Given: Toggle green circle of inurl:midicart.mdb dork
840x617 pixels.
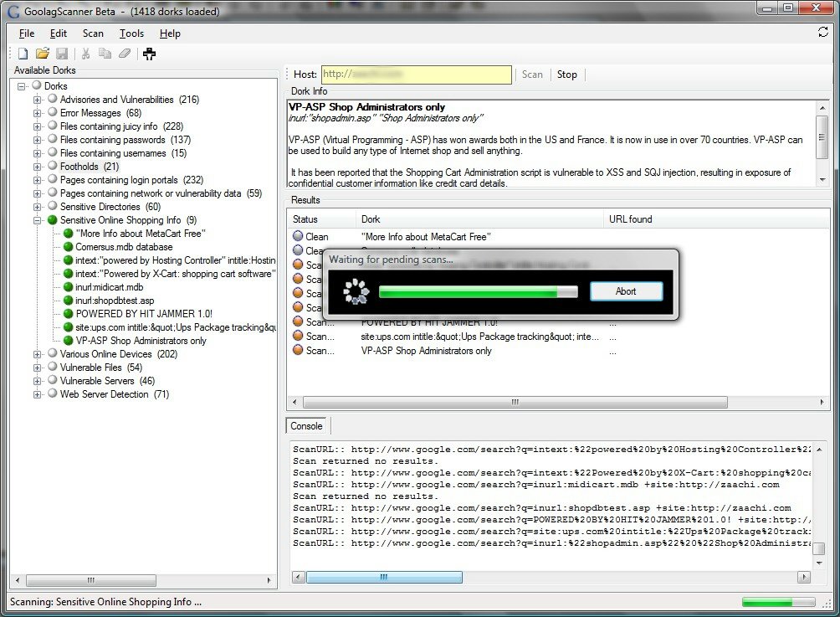Looking at the screenshot, I should pos(68,287).
